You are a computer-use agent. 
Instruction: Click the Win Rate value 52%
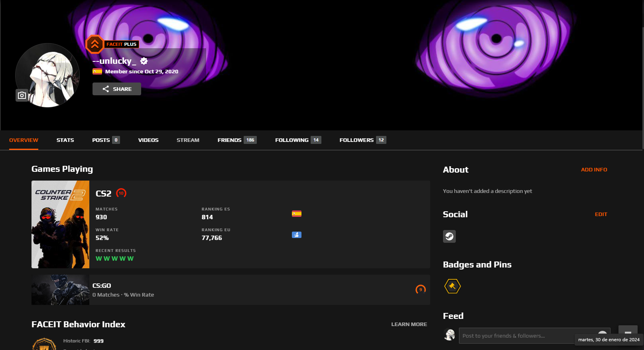(x=102, y=238)
